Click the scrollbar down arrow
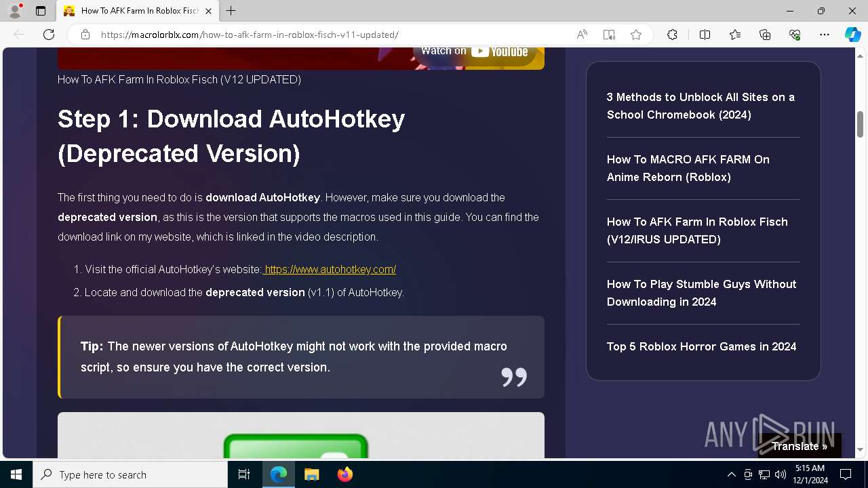 pyautogui.click(x=860, y=449)
